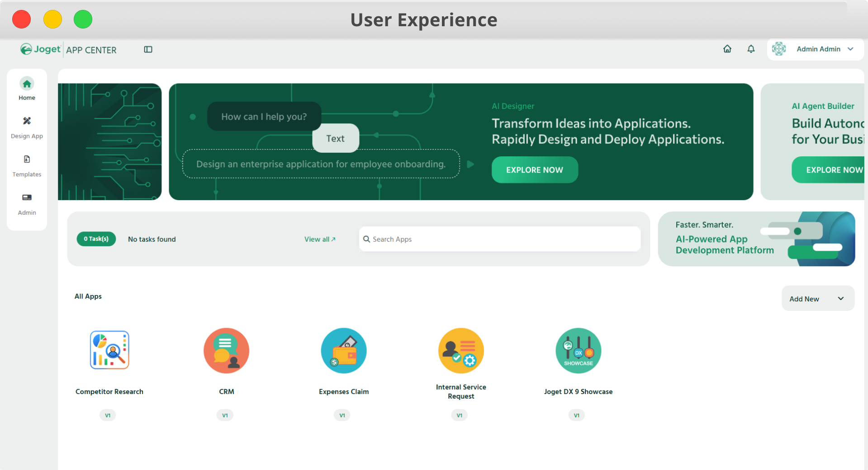Expand the Admin Admin user menu
868x470 pixels.
(815, 49)
